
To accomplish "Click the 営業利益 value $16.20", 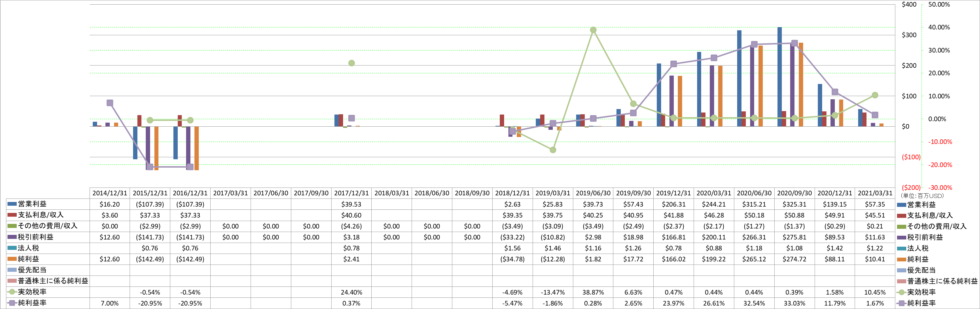I will coord(109,204).
